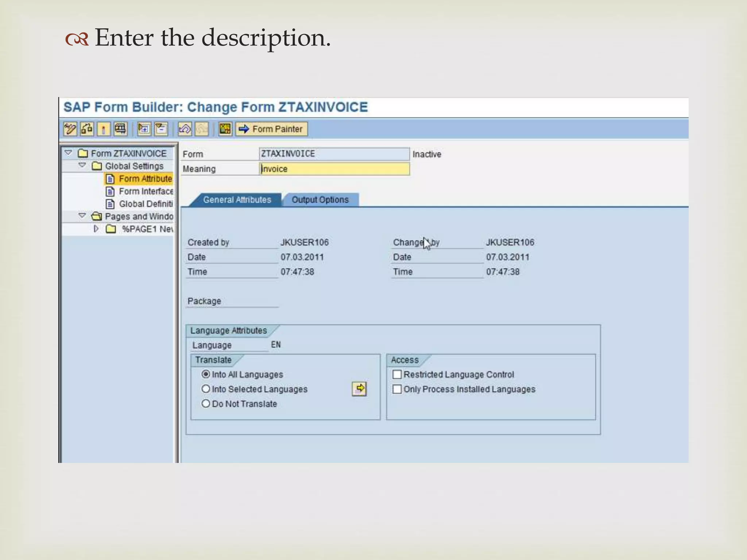Screen dimensions: 747x560
Task: Expand the %PAGE1 node
Action: pos(96,229)
